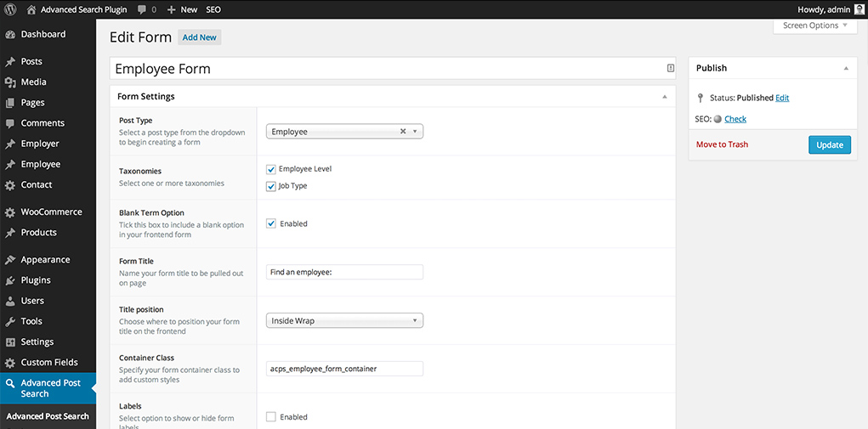Open the Custom Fields menu item

48,362
